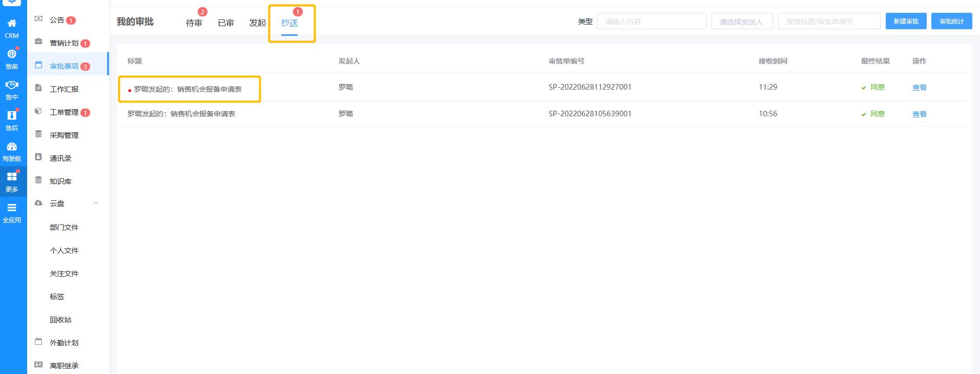Click initiator 罗璐 in the 10:56 row

click(345, 114)
